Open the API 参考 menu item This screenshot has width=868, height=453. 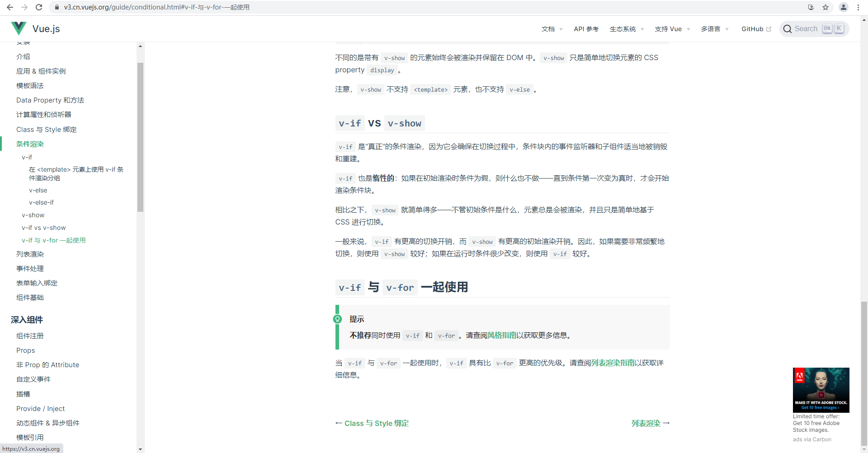(586, 29)
